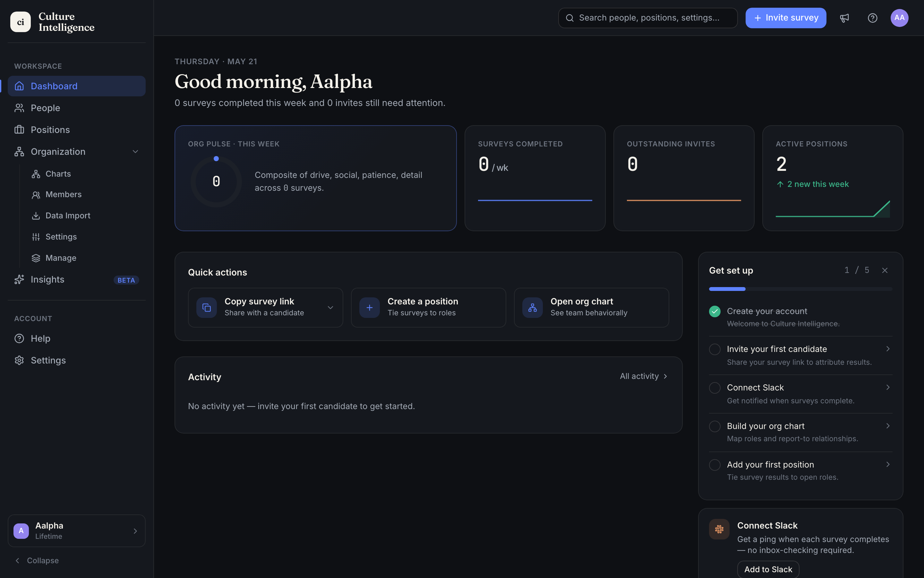Check the Connect Slack setup circle
The height and width of the screenshot is (578, 924).
click(x=715, y=388)
